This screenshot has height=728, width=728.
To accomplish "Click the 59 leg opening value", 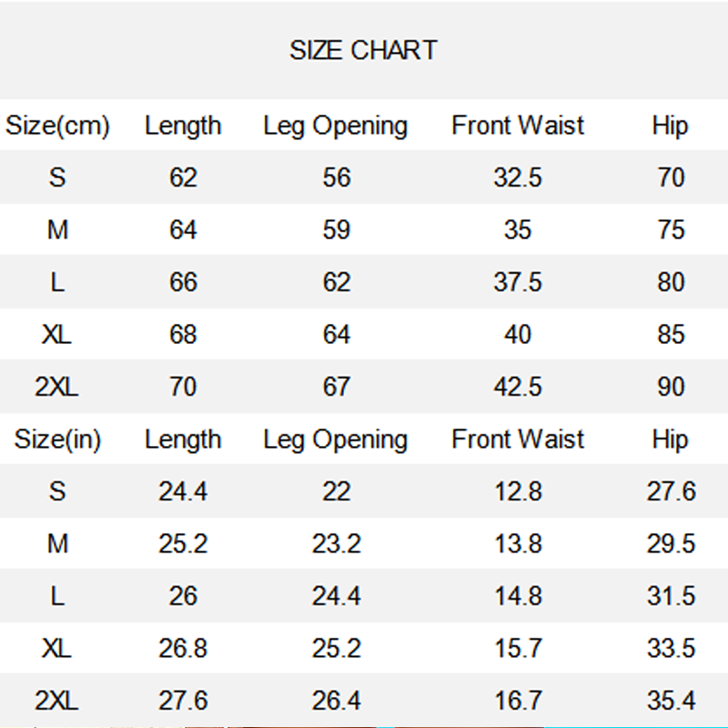I will click(336, 230).
